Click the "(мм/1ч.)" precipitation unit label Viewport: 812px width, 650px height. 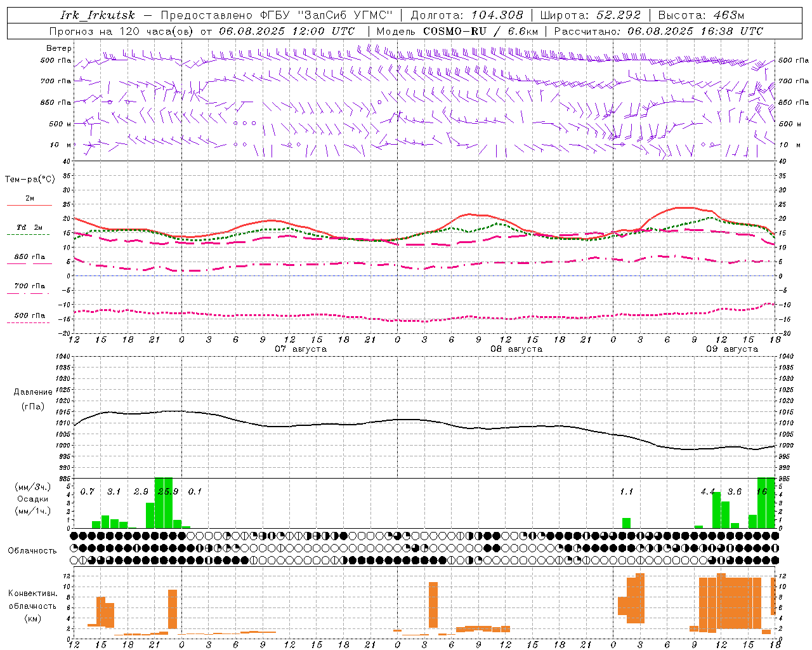(x=33, y=511)
